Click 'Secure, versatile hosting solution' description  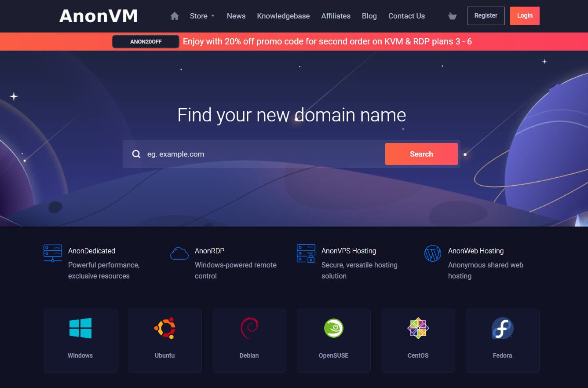click(x=359, y=271)
